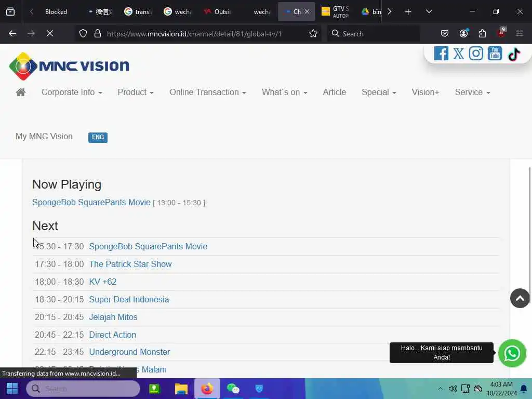Go back to the previous page
532x399 pixels.
click(12, 34)
